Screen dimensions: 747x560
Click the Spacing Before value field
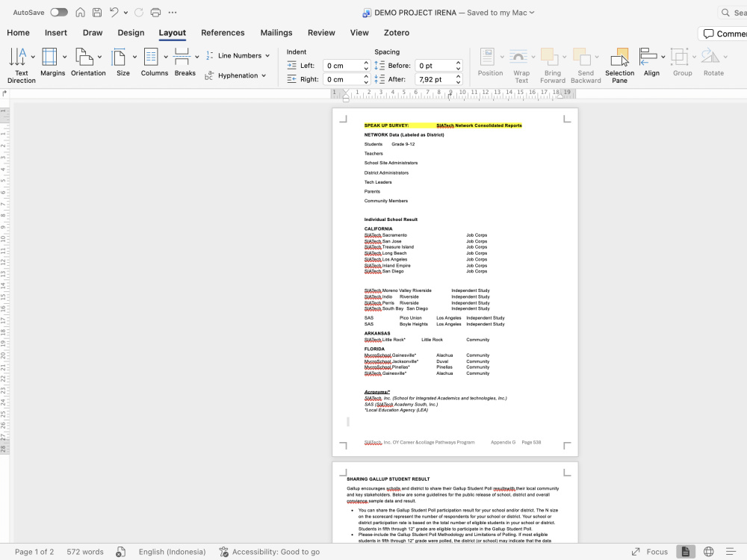435,66
